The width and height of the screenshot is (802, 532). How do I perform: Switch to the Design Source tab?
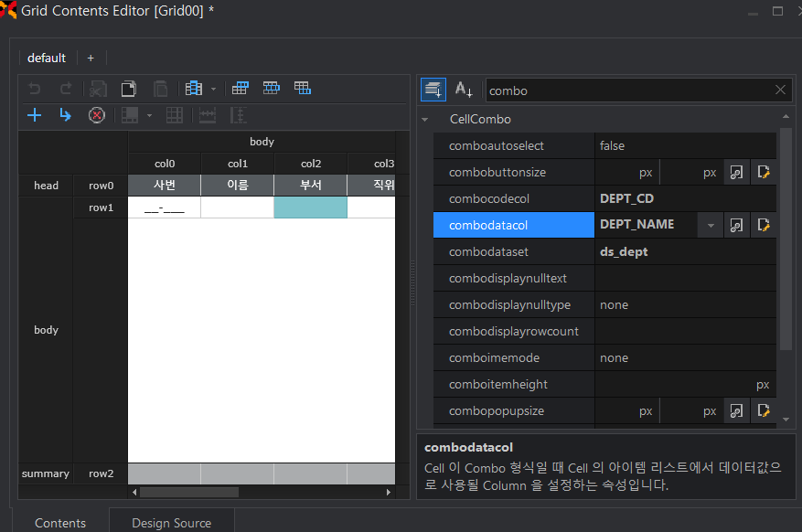172,523
